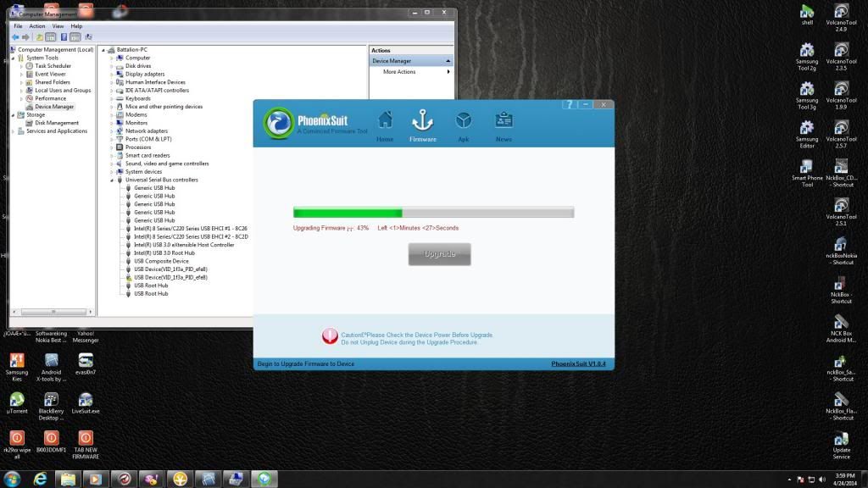Expand the Display adapters category

click(112, 75)
